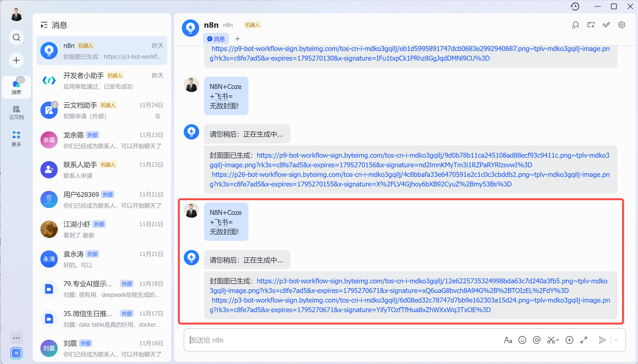This screenshot has height=364, width=638.
Task: Expand the send button dropdown arrow
Action: coord(616,340)
